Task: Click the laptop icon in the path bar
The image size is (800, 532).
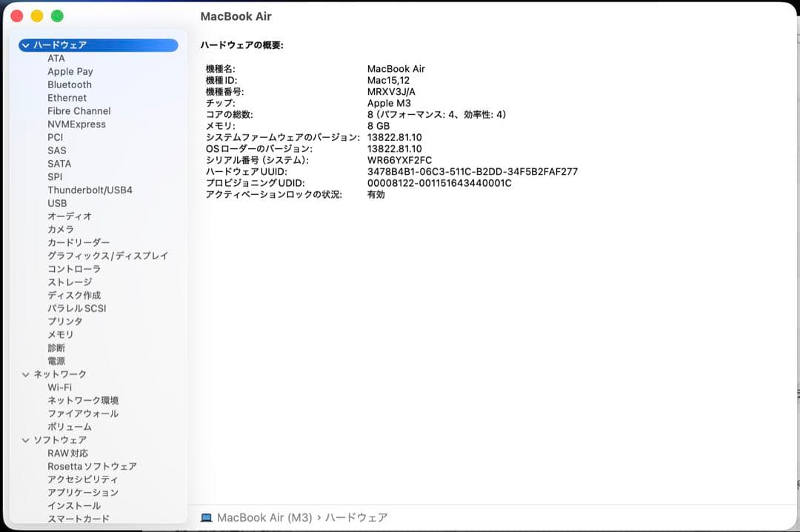Action: [206, 518]
